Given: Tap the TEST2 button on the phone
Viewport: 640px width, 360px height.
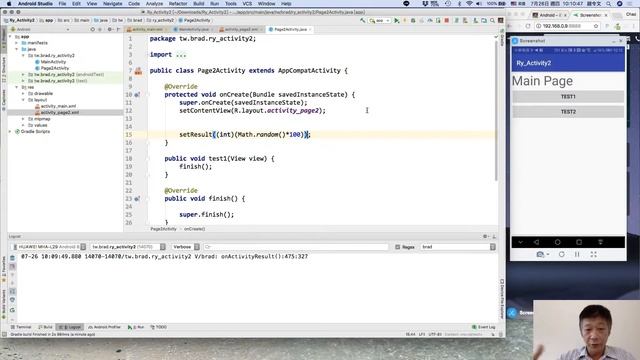Looking at the screenshot, I should pos(568,111).
